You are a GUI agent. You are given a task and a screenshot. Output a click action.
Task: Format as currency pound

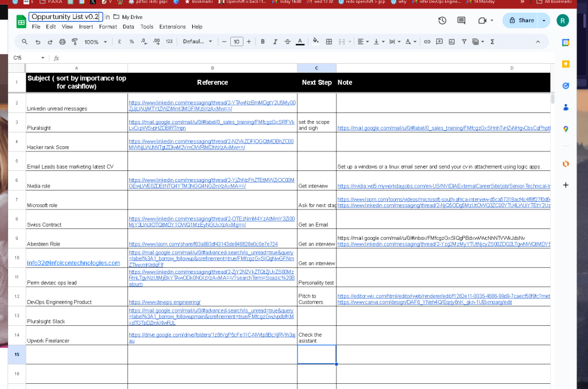[119, 42]
